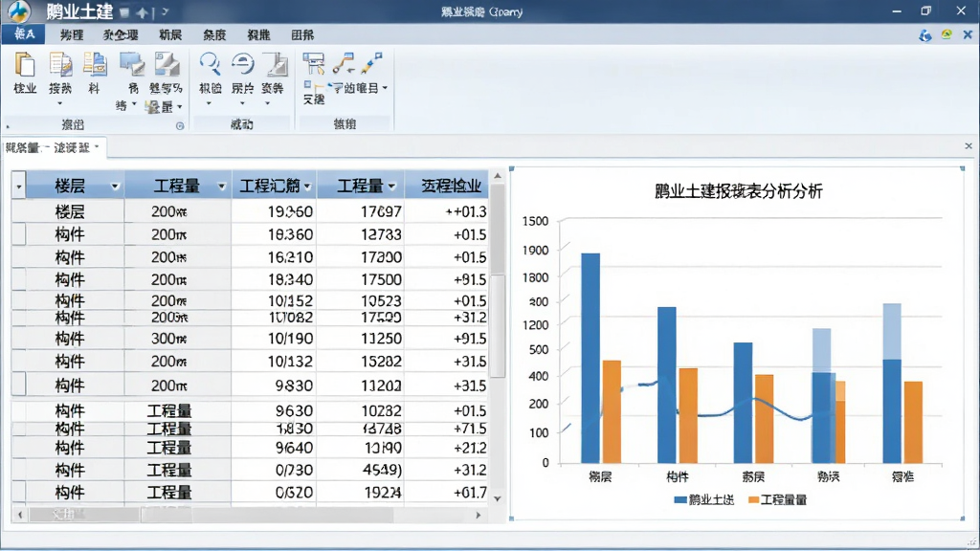Switch to the 团报 ribbon tab
This screenshot has height=551, width=980.
pyautogui.click(x=302, y=35)
